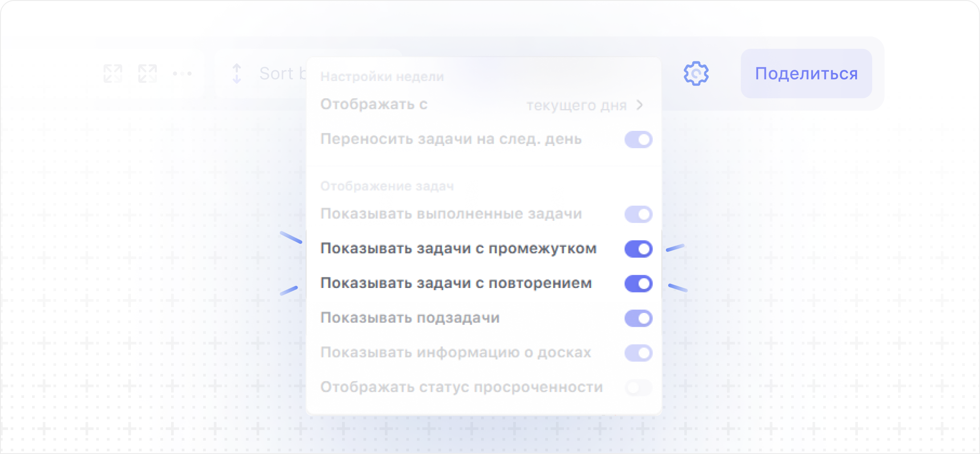Turn off Показывать задачи с промежутком switch
This screenshot has height=454, width=980.
pyautogui.click(x=638, y=249)
